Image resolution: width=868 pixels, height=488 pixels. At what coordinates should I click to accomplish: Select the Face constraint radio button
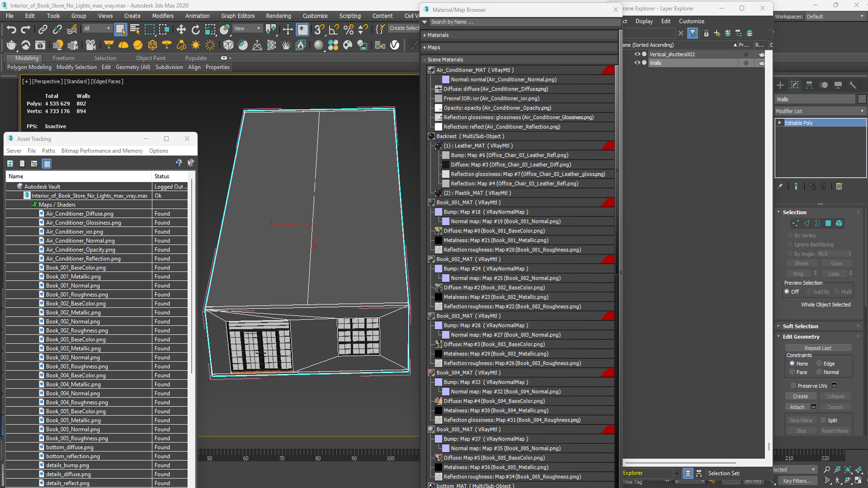(x=792, y=372)
